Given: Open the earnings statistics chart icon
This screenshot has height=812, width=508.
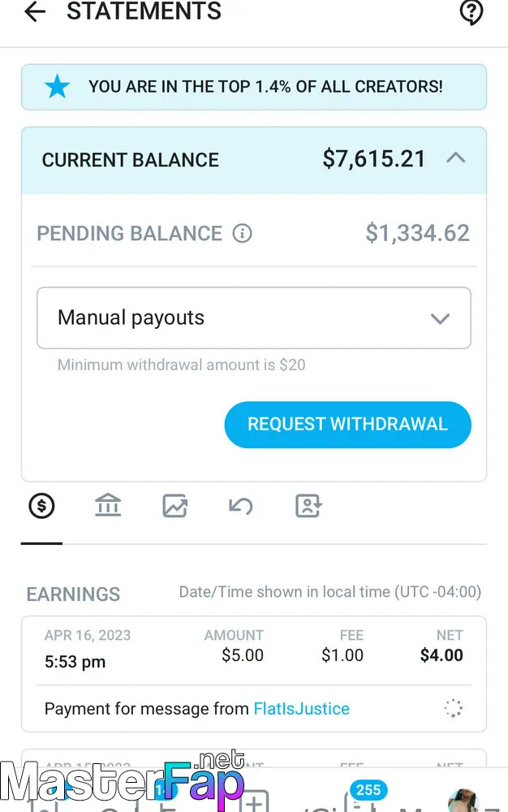Looking at the screenshot, I should coord(174,505).
